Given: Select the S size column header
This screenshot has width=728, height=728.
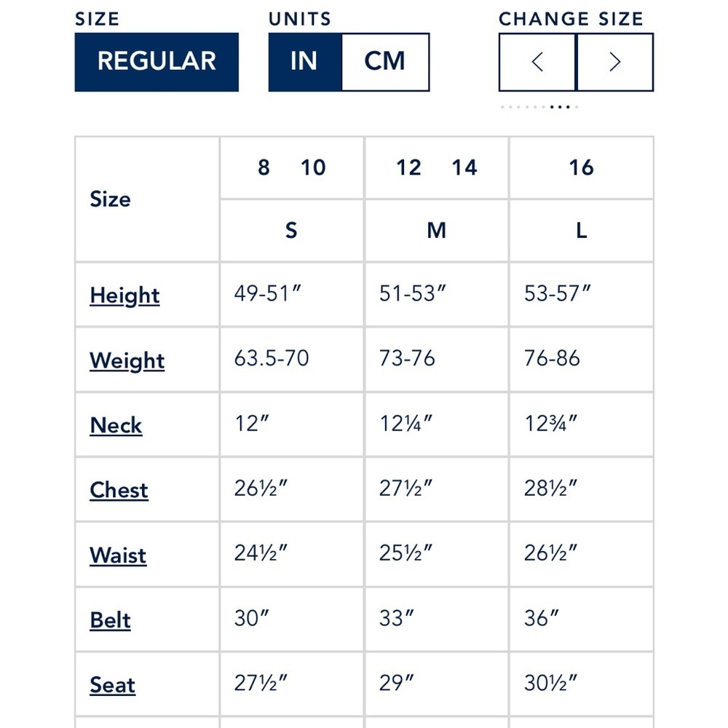Looking at the screenshot, I should pyautogui.click(x=292, y=230).
